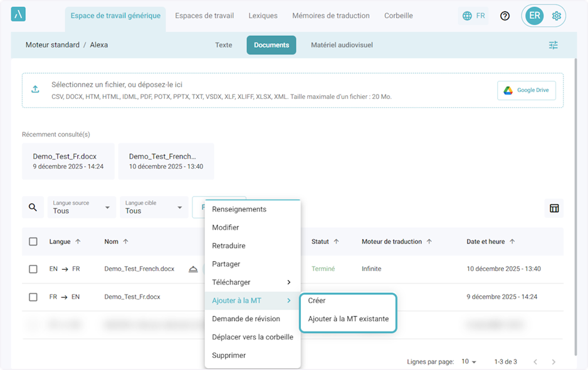Open the help question mark icon

click(505, 16)
